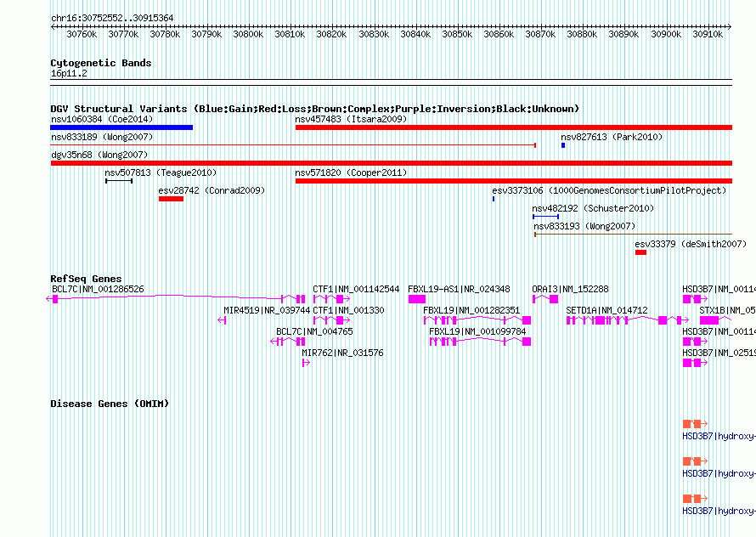Click the nsv1060384 (Coe2014) blue gain bar
756x537 pixels.
(121, 127)
